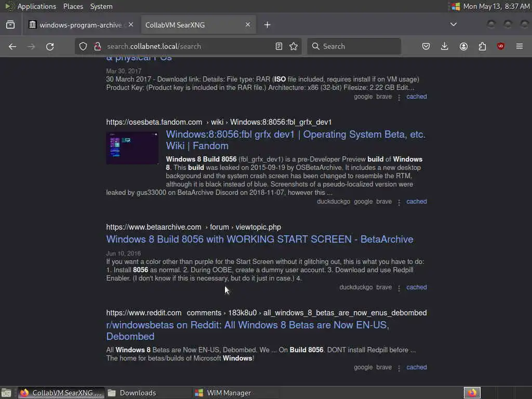Click the forward navigation arrow
The image size is (532, 399).
click(31, 46)
